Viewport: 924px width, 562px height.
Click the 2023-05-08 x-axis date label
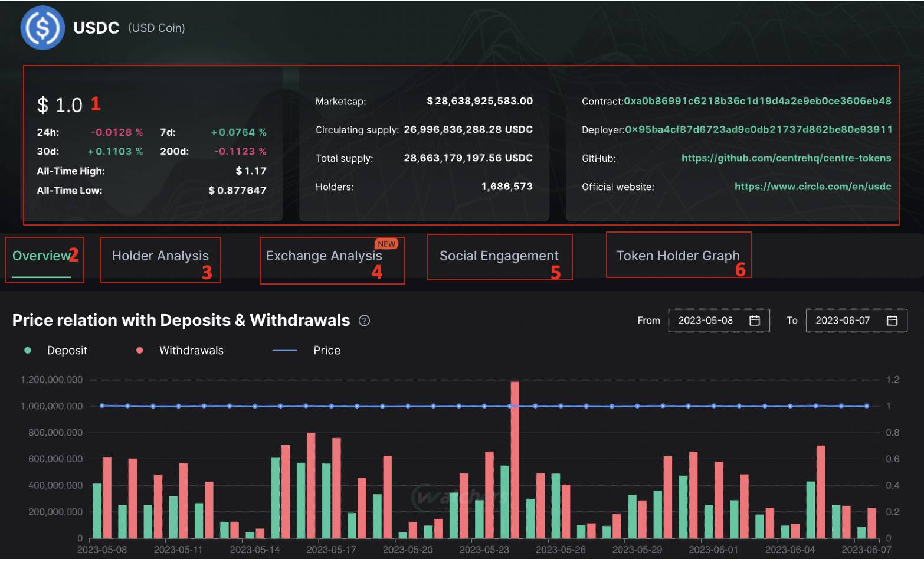[102, 550]
